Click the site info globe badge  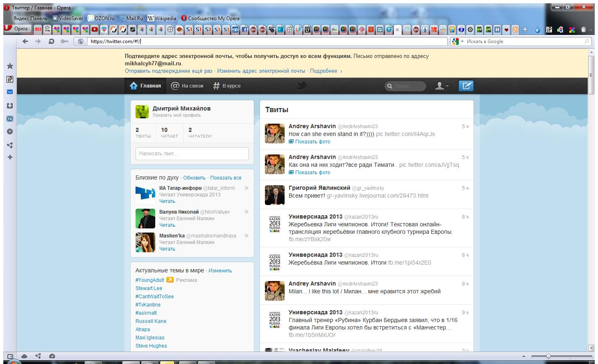point(80,41)
